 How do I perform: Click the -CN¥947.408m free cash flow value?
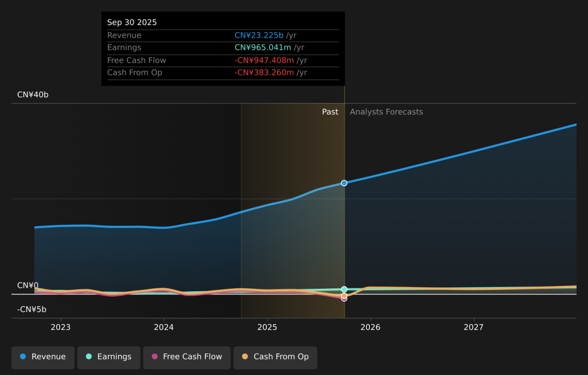[x=264, y=60]
